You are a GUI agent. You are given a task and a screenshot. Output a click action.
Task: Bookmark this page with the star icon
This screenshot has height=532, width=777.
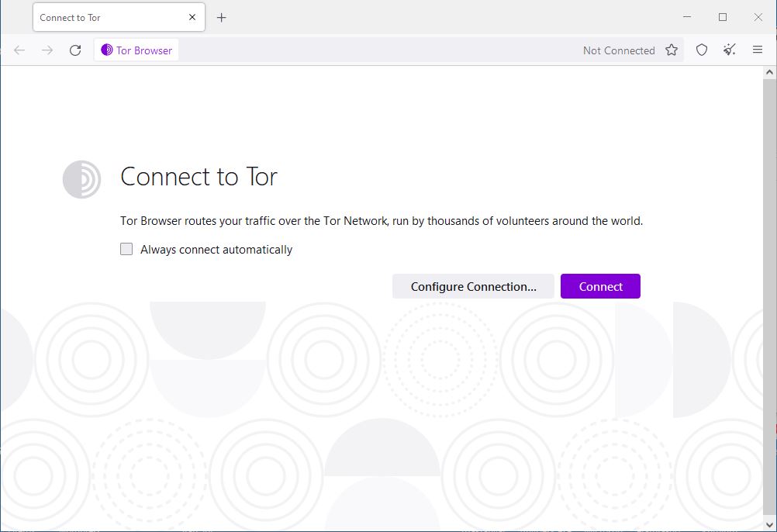(672, 50)
